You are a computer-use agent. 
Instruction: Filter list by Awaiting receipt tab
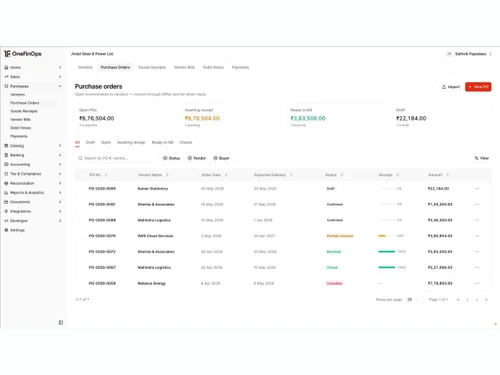tap(131, 142)
